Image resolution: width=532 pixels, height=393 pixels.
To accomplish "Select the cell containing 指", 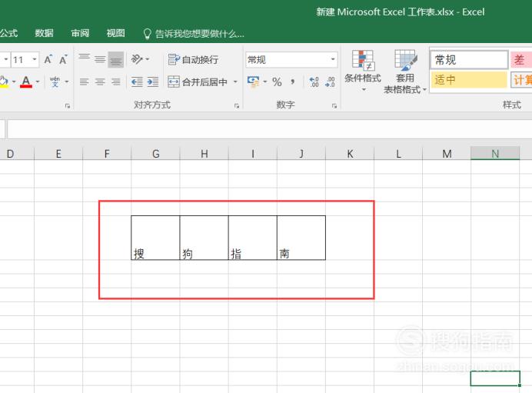I will click(x=253, y=238).
